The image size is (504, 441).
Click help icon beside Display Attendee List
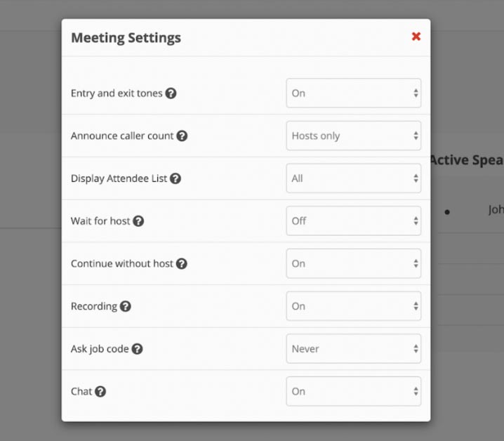[x=175, y=178]
